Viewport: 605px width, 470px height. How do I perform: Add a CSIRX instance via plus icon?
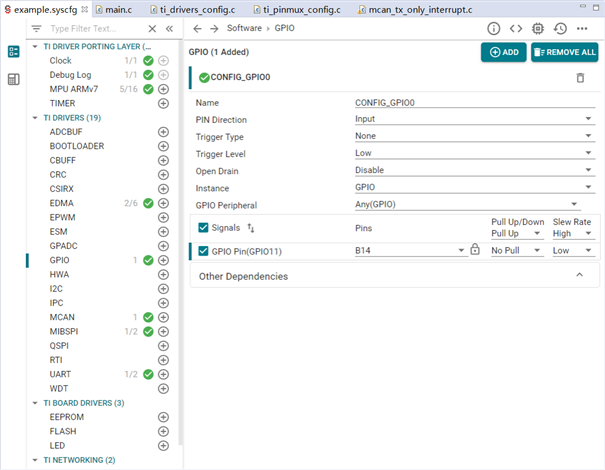(x=163, y=189)
